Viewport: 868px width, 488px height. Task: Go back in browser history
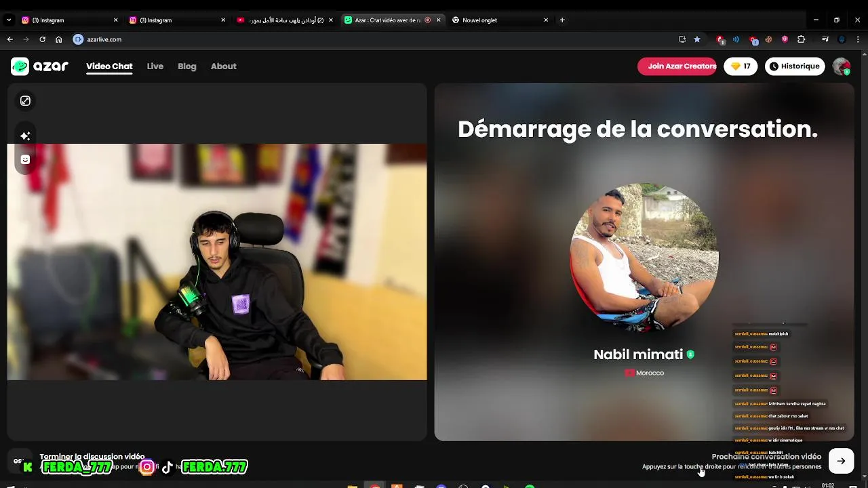pos(9,39)
